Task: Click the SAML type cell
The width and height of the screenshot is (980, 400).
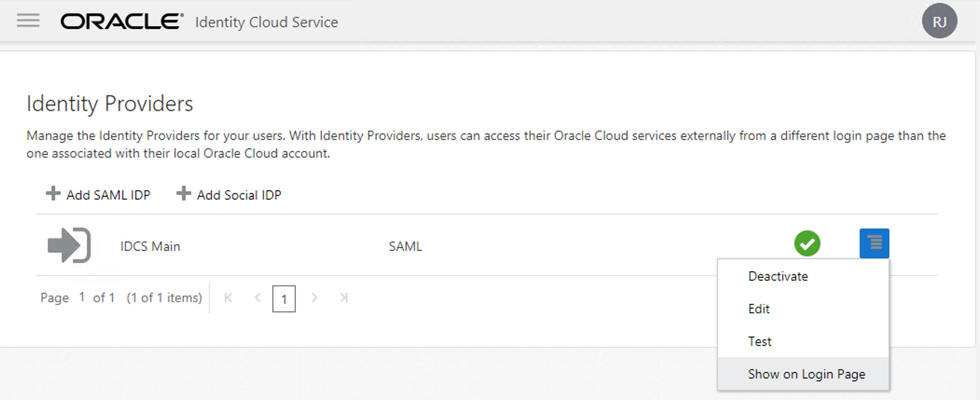Action: [x=405, y=246]
